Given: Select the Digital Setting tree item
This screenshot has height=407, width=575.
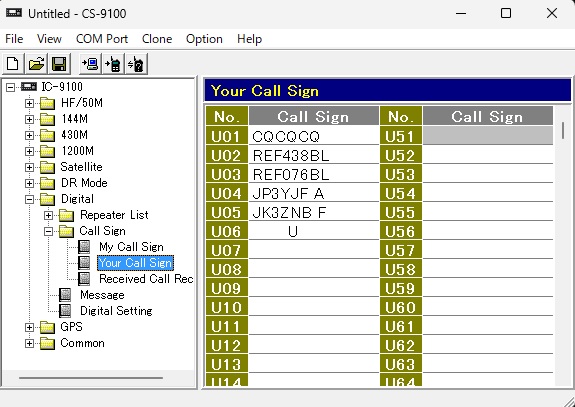Looking at the screenshot, I should 116,311.
